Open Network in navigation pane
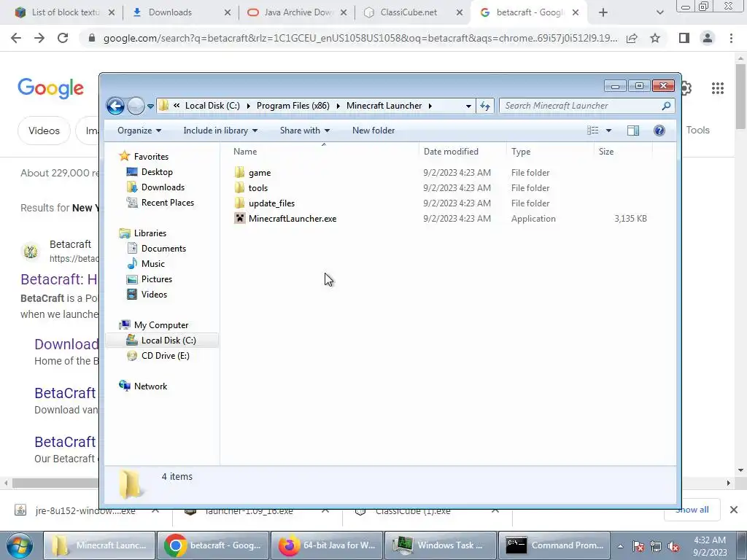Viewport: 747px width, 560px height. (x=150, y=386)
